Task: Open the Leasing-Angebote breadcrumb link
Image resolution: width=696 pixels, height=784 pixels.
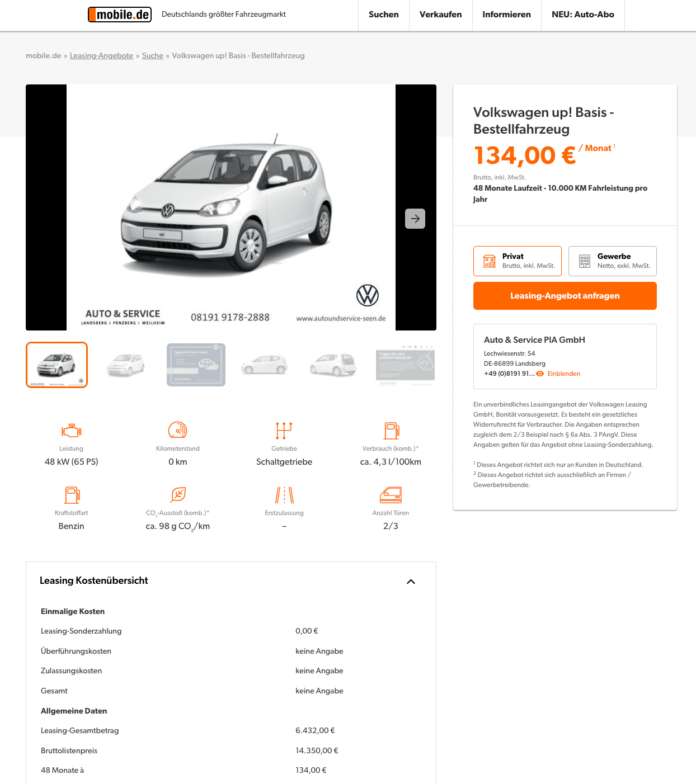Action: point(101,55)
